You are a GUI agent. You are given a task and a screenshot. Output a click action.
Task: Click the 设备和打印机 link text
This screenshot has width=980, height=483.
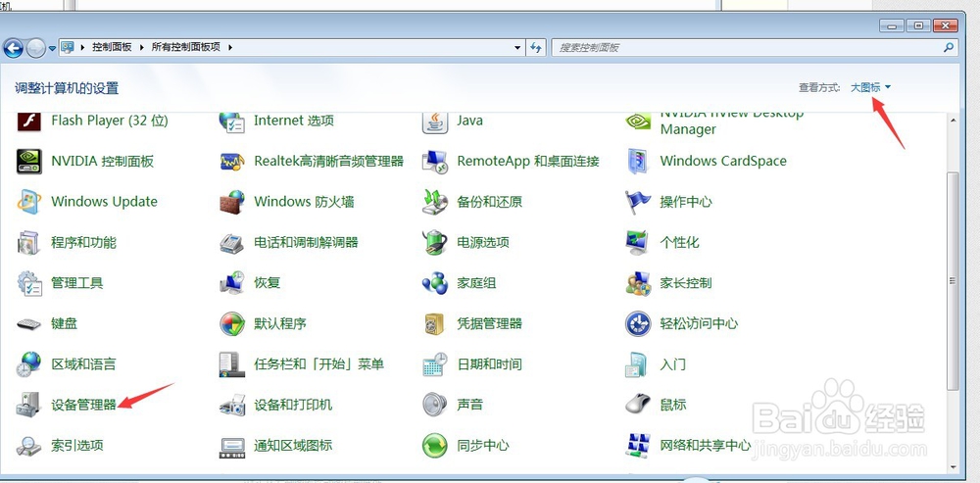(293, 405)
